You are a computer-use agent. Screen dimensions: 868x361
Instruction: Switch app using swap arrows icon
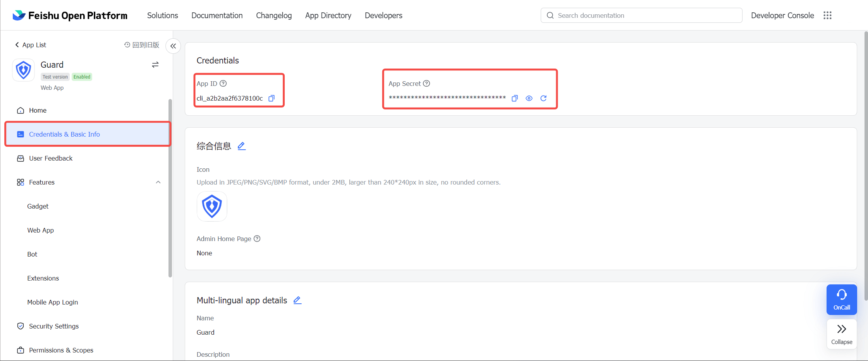tap(155, 65)
